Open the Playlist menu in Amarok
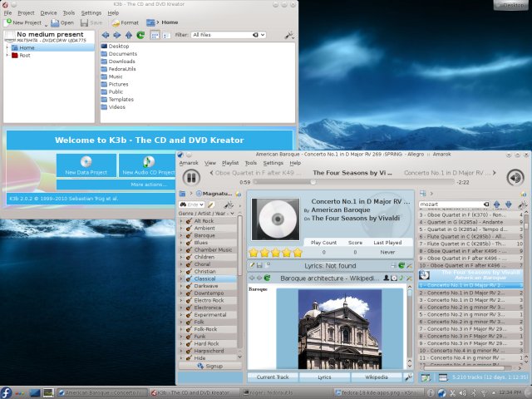Image resolution: width=532 pixels, height=399 pixels. point(230,163)
